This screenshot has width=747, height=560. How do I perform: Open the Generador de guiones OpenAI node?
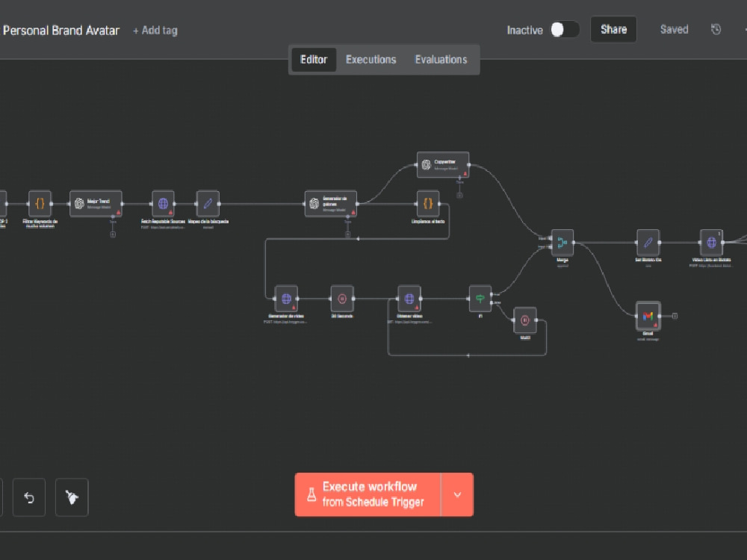coord(331,204)
